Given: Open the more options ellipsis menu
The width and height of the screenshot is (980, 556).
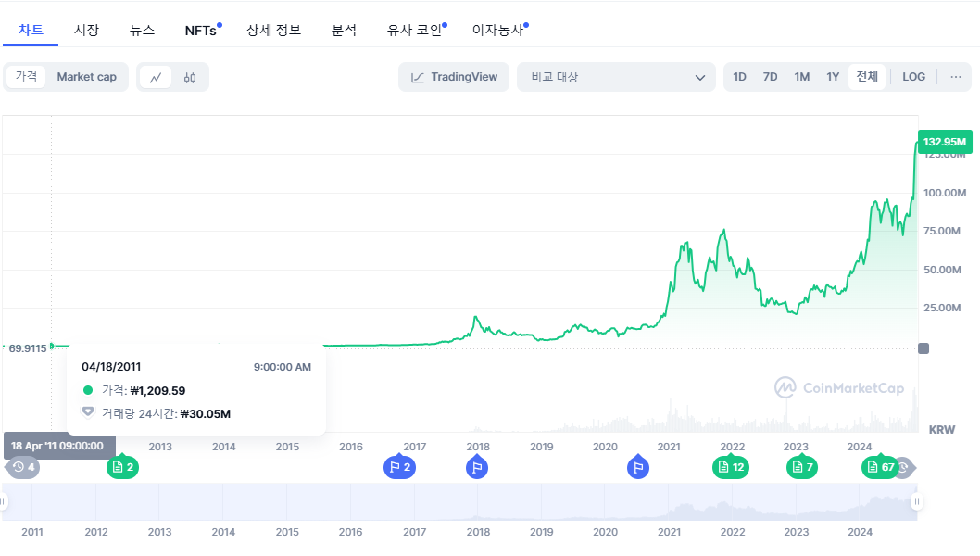Looking at the screenshot, I should [x=956, y=77].
